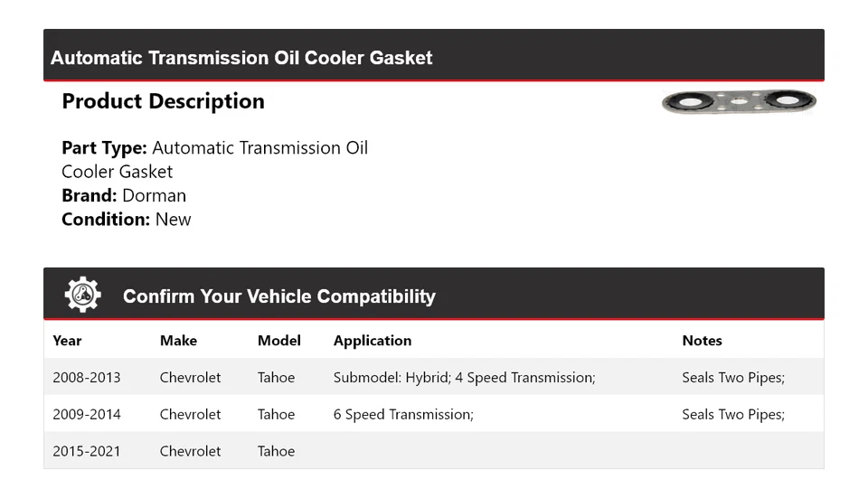Click the Condition: New text
The image size is (868, 498).
coord(127,219)
